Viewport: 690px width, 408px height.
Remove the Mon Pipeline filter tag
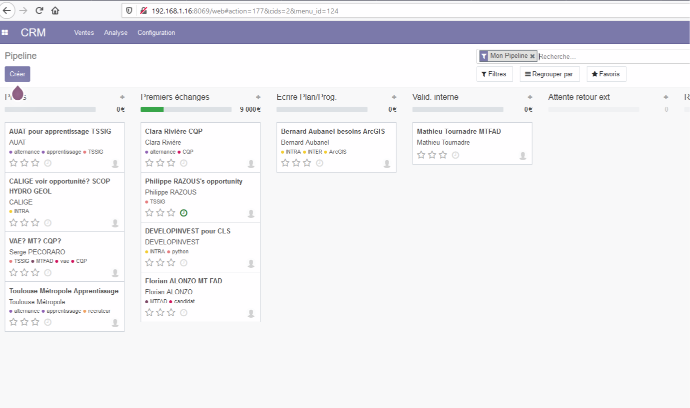(532, 57)
